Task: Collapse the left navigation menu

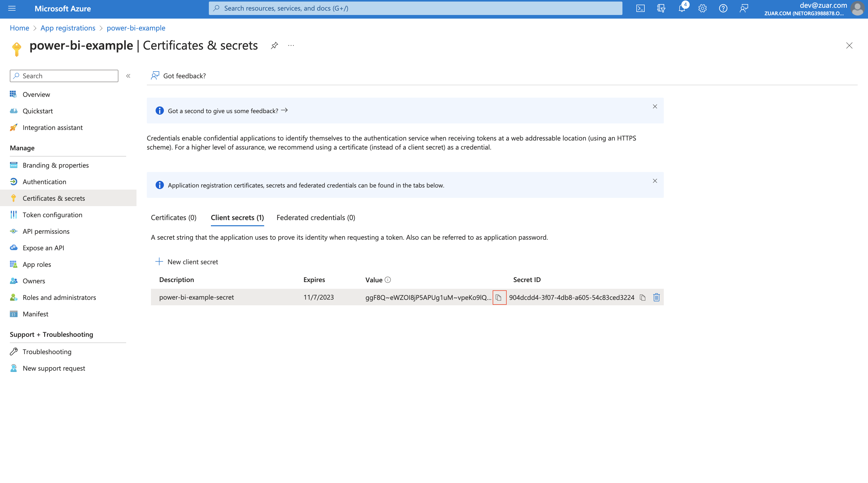Action: click(x=128, y=76)
